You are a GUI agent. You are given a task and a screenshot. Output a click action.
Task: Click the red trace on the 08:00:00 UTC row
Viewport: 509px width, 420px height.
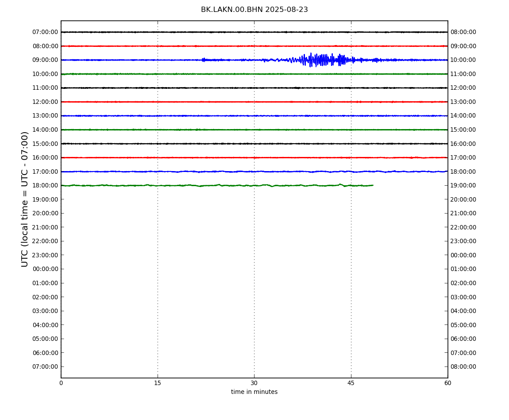tap(254, 46)
